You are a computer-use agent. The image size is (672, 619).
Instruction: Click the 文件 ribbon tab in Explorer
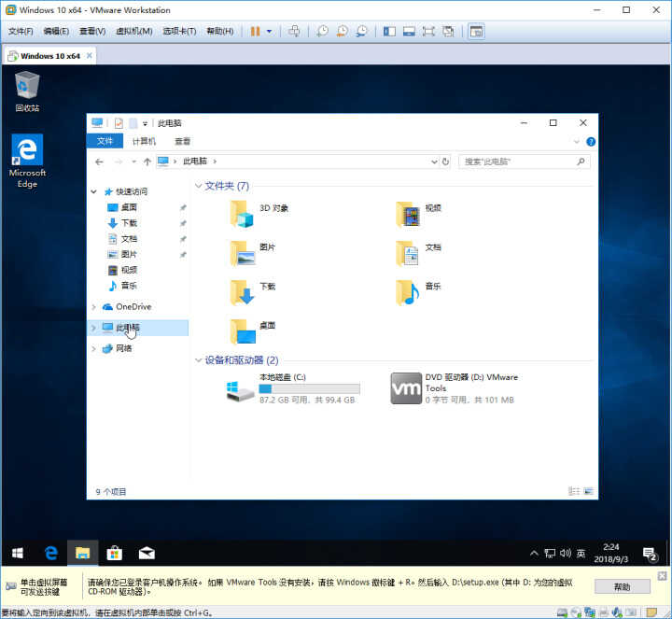coord(105,141)
